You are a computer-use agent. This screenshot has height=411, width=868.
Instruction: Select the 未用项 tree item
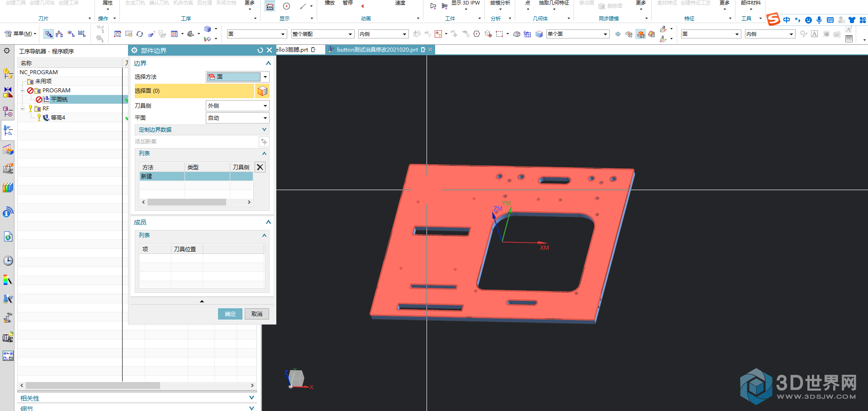pos(43,81)
